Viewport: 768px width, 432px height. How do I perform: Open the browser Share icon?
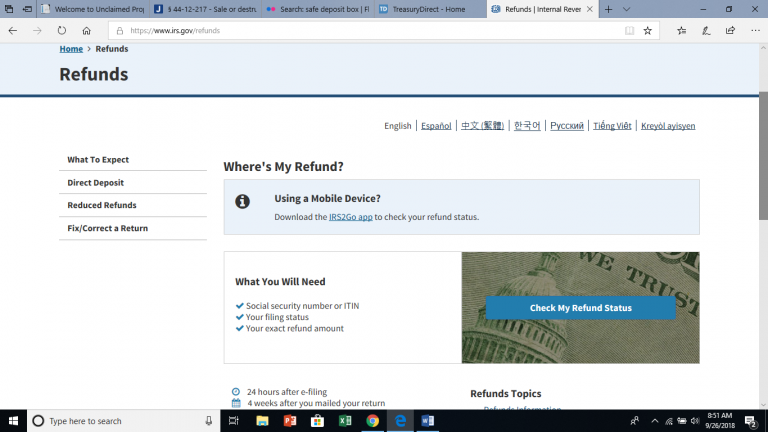pyautogui.click(x=730, y=30)
